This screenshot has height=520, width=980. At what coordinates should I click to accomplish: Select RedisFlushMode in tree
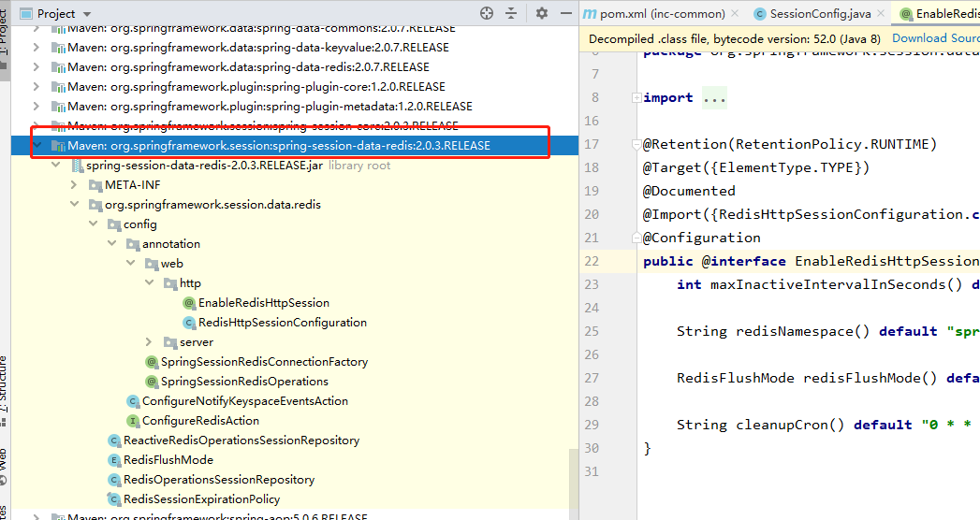coord(168,460)
